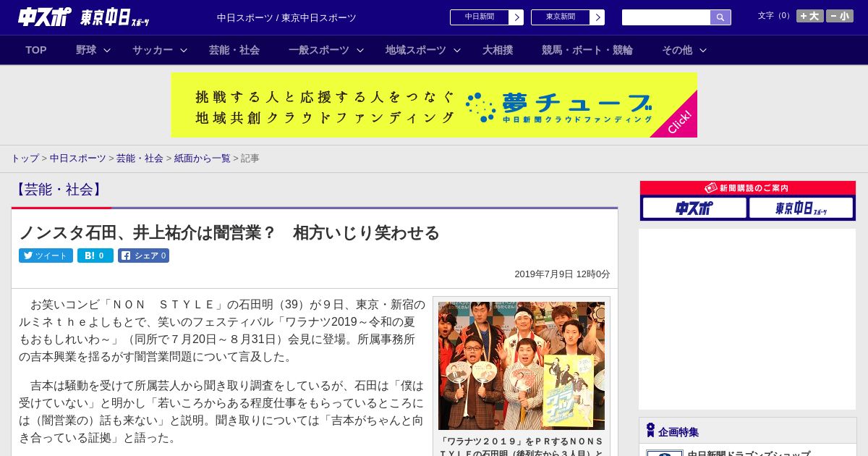Open the article photo of NON STYLE
Viewport: 868px width, 456px height.
coord(522,366)
